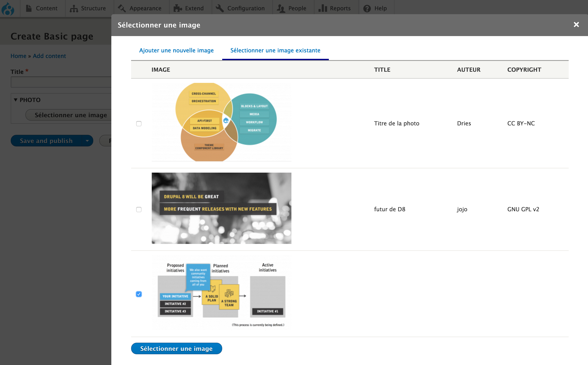
Task: Toggle checkbox for first image row
Action: pos(139,123)
